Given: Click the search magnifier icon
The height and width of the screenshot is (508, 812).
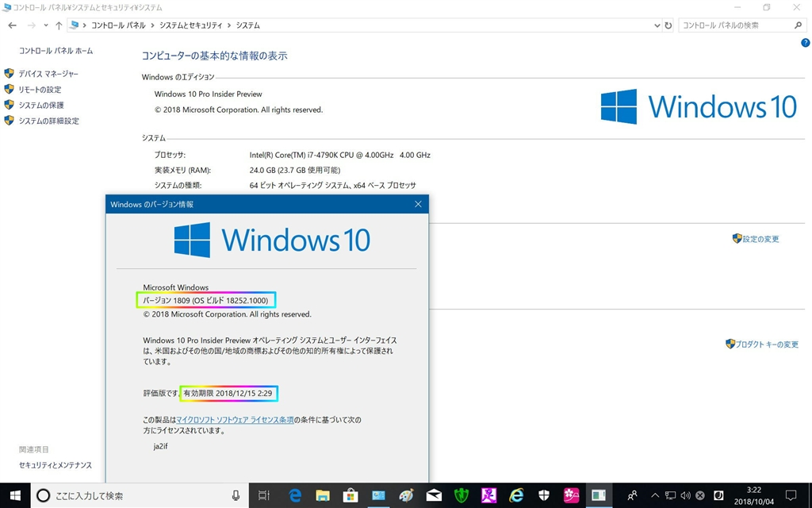Looking at the screenshot, I should 798,25.
